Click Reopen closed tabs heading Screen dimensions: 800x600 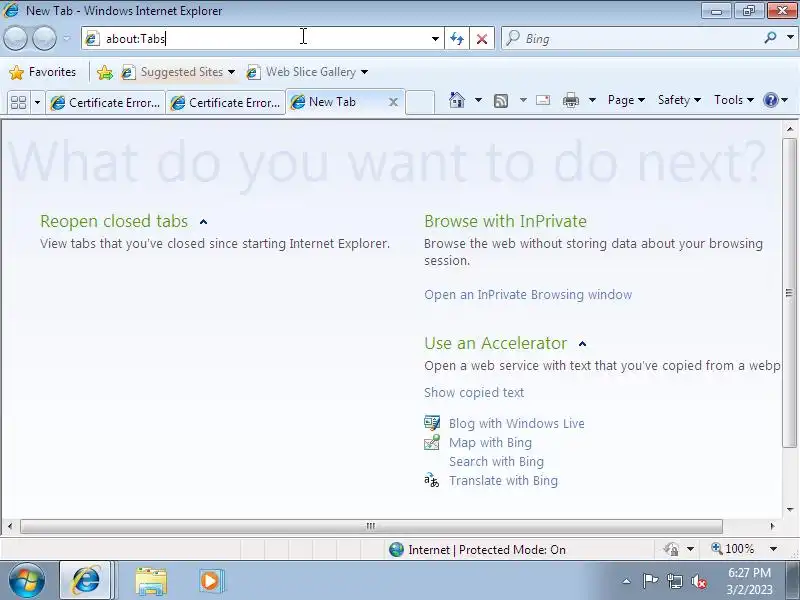[x=114, y=221]
